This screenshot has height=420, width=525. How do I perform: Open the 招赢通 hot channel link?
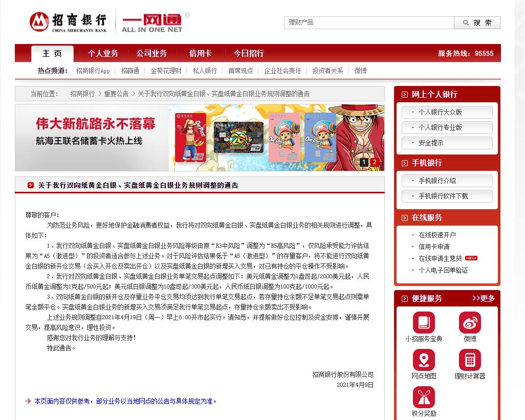pos(130,71)
